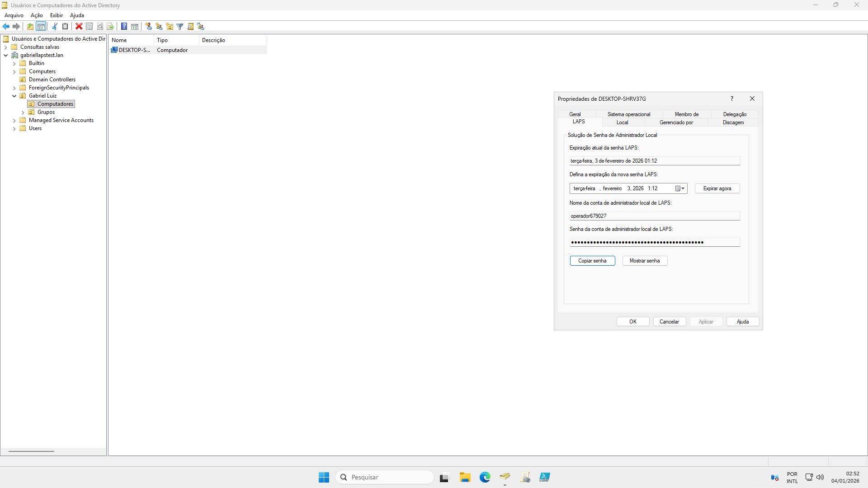The width and height of the screenshot is (868, 488).
Task: Click the red Delete X toolbar icon
Action: tap(79, 27)
